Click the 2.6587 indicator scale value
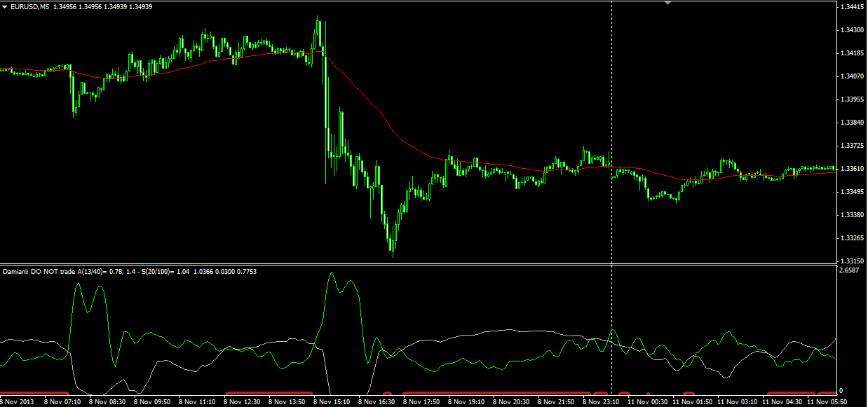 (849, 270)
